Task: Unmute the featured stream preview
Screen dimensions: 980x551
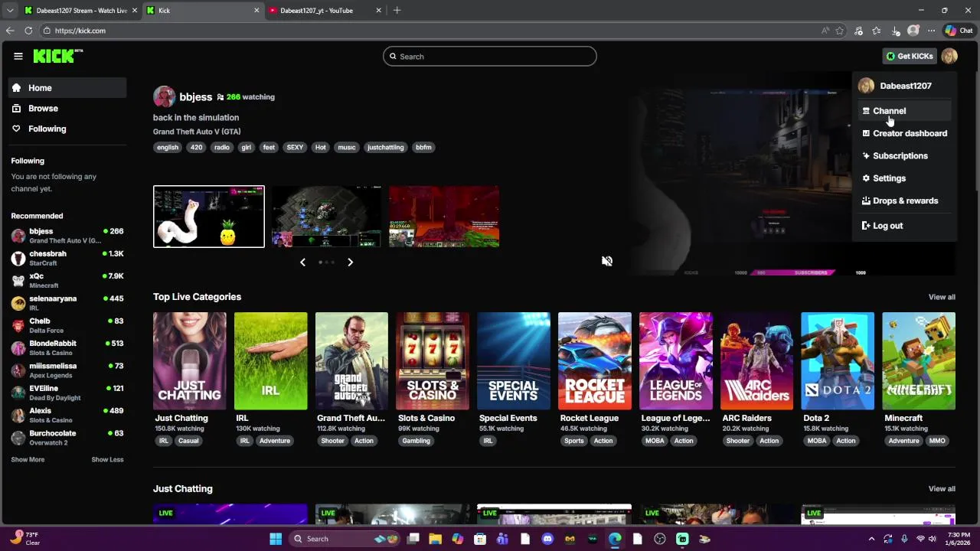Action: [x=607, y=261]
